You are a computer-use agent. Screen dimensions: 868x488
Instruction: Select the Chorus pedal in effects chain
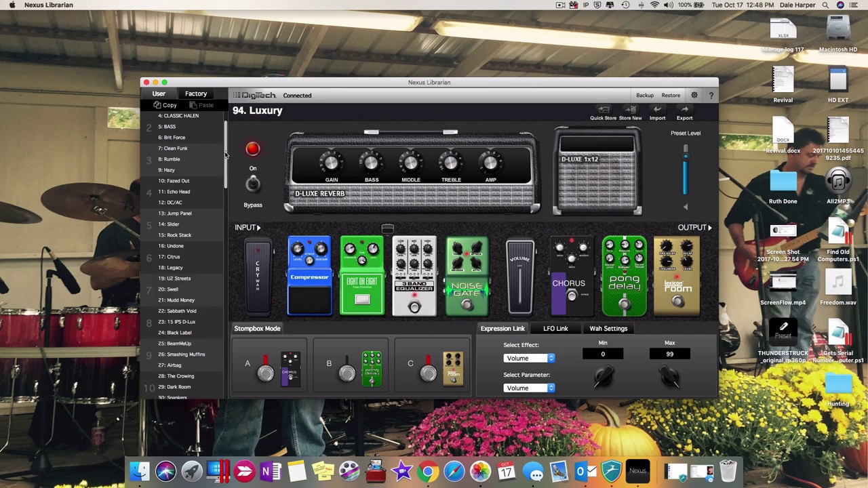pos(572,277)
